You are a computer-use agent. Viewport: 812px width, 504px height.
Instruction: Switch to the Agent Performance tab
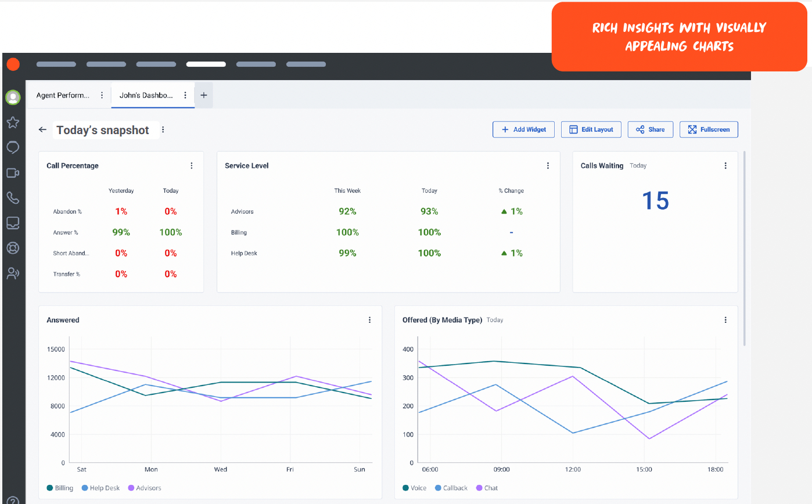pos(63,95)
